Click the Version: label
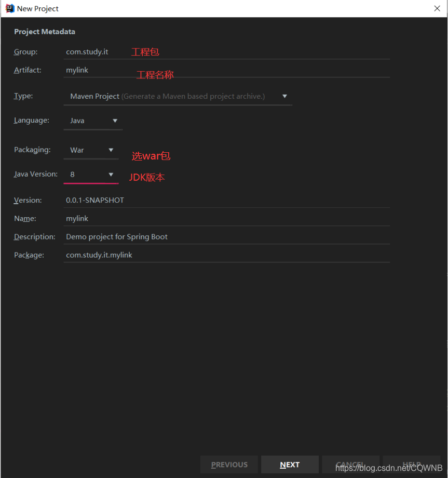448x478 pixels. tap(28, 200)
